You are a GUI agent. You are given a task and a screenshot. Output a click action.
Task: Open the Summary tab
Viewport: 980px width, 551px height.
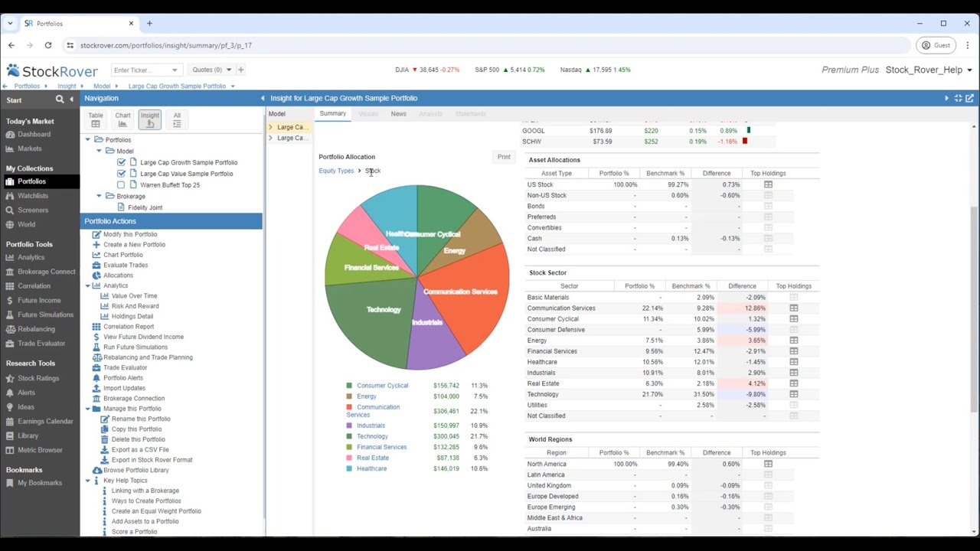pos(333,113)
